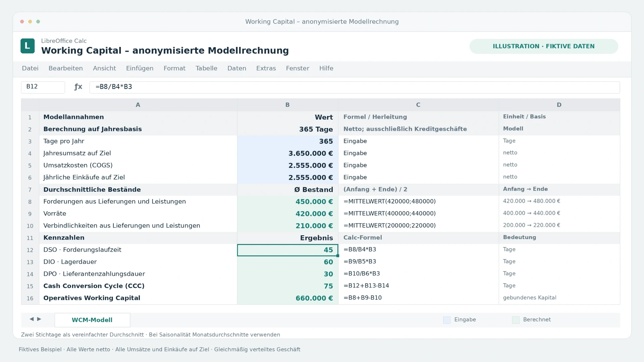Open the Ansicht menu

point(104,68)
